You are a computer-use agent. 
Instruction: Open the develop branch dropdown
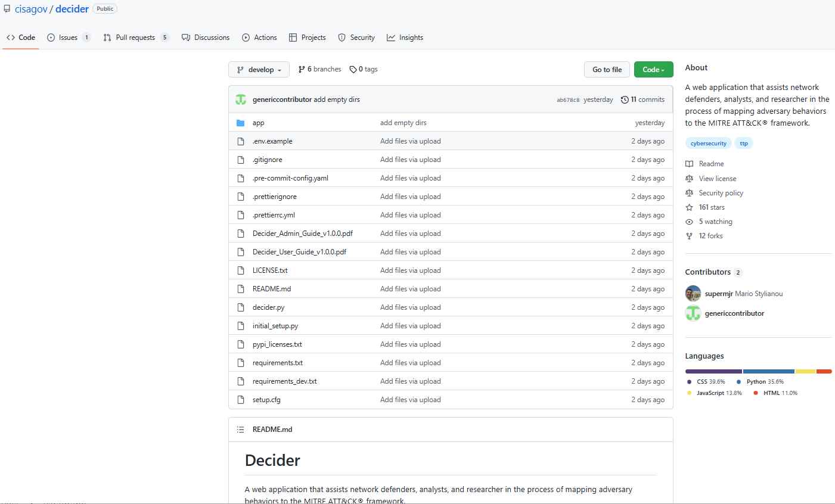click(x=259, y=69)
